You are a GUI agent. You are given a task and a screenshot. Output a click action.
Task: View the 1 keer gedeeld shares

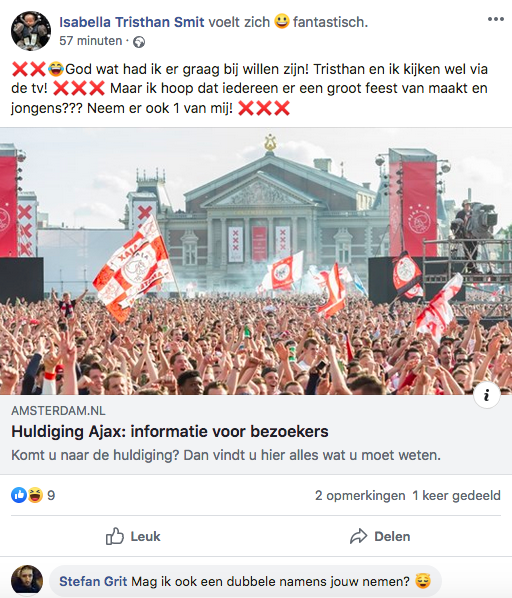coord(456,495)
